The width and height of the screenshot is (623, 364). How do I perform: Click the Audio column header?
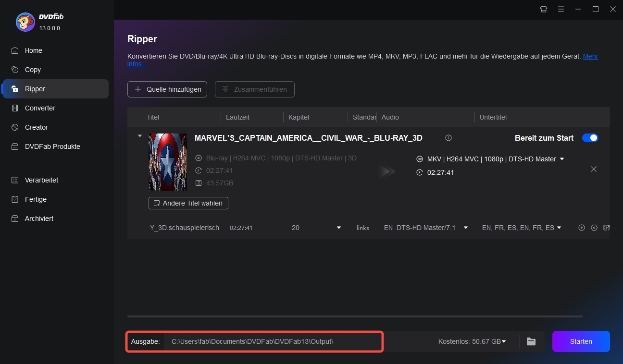[390, 117]
